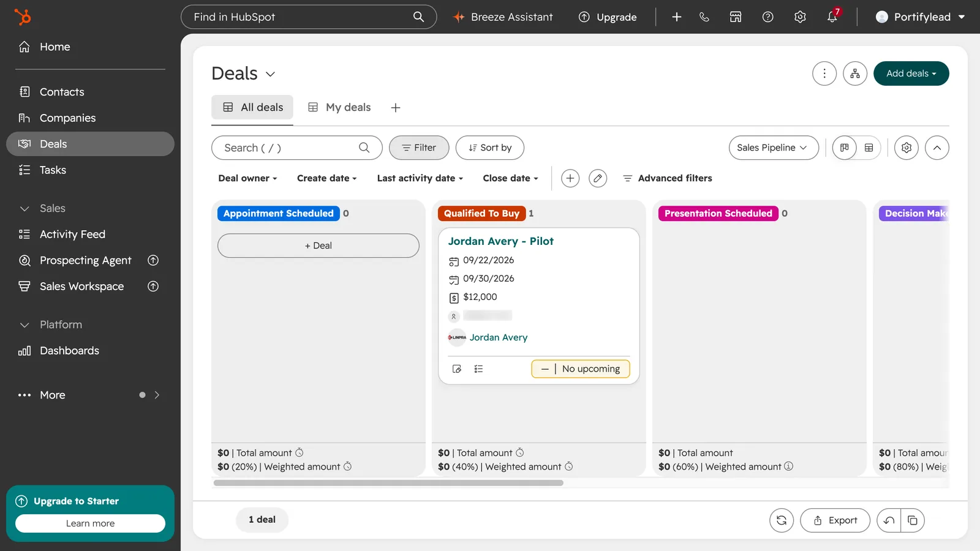This screenshot has height=551, width=980.
Task: Select the All deals tab
Action: pyautogui.click(x=252, y=107)
